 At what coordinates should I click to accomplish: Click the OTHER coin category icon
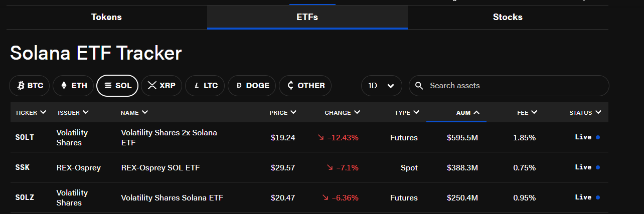point(290,86)
